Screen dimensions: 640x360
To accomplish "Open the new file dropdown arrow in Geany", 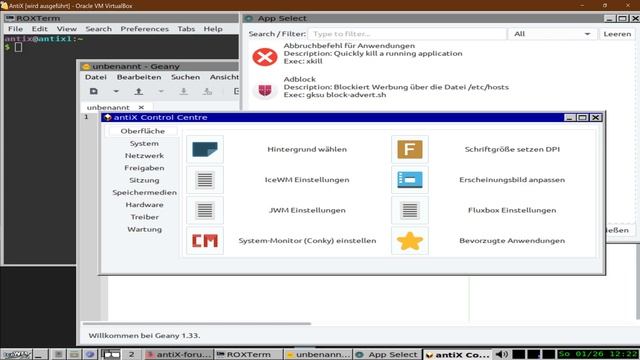I will click(x=116, y=91).
